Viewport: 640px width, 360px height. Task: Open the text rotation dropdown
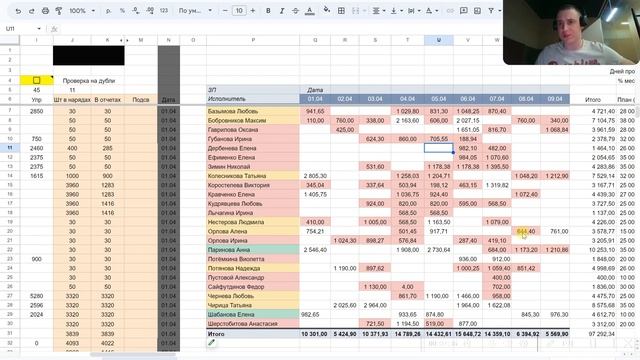click(431, 11)
